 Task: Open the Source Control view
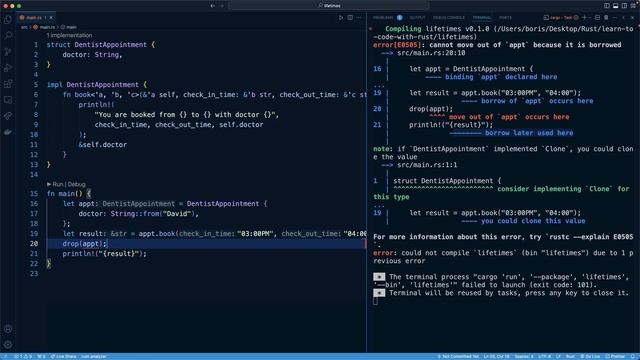coord(8,51)
